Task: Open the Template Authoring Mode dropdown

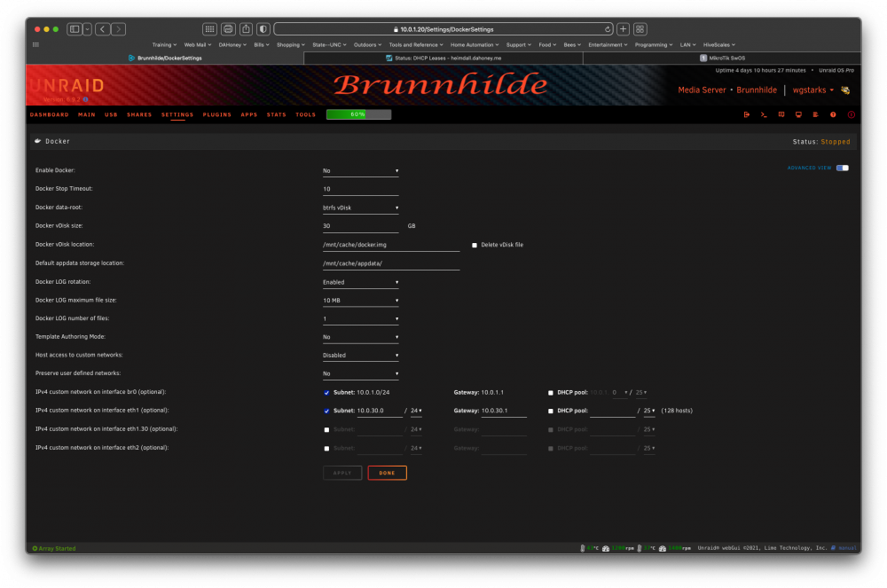Action: point(360,337)
